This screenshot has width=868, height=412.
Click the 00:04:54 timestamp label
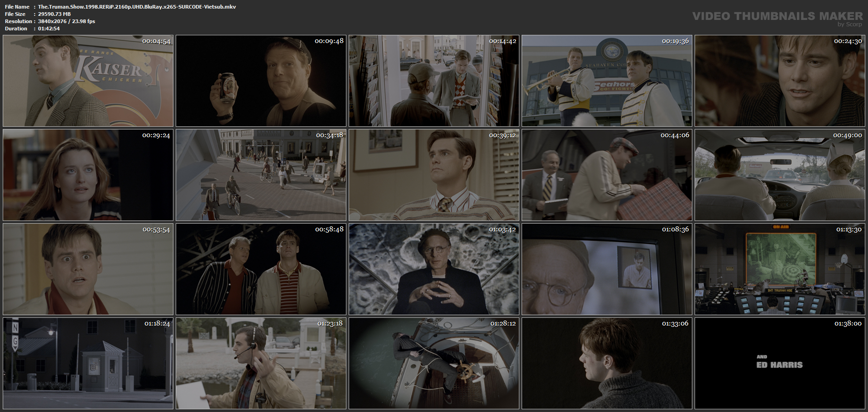pyautogui.click(x=156, y=41)
